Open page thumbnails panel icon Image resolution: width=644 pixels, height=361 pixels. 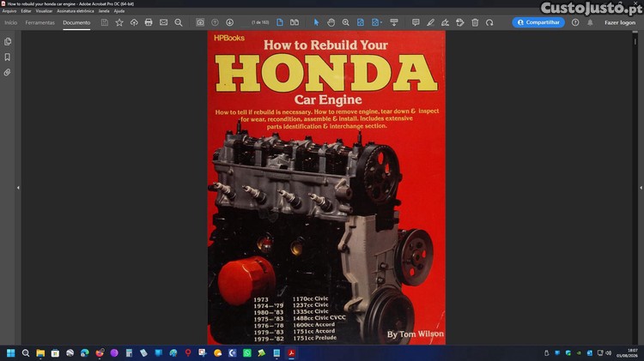pyautogui.click(x=8, y=41)
